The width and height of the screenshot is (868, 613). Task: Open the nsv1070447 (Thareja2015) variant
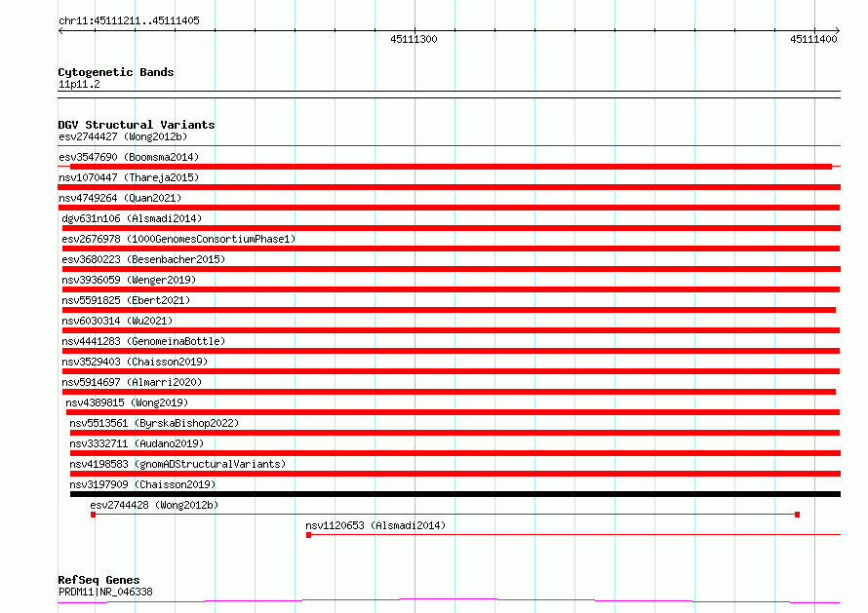[129, 177]
